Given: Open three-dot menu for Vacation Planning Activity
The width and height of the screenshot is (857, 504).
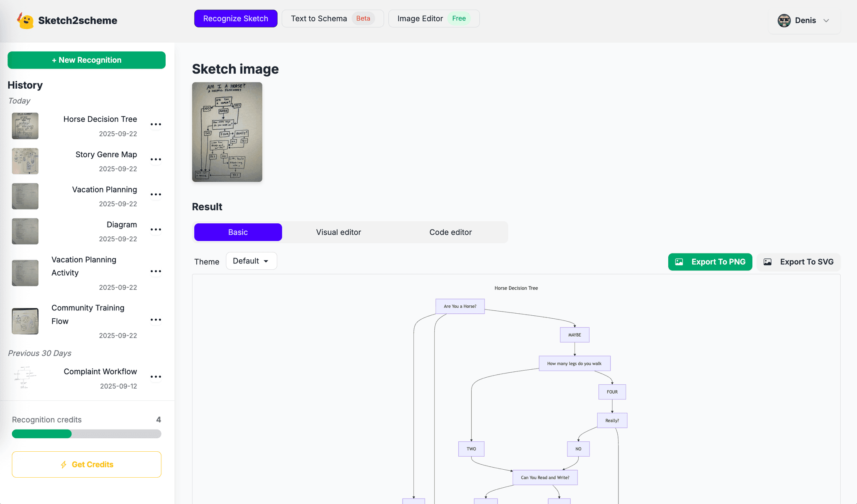Looking at the screenshot, I should tap(156, 271).
